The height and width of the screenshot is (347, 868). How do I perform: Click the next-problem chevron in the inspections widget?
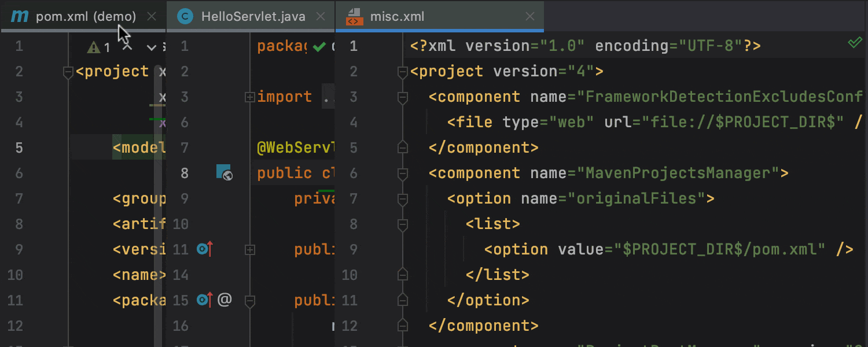click(x=151, y=48)
